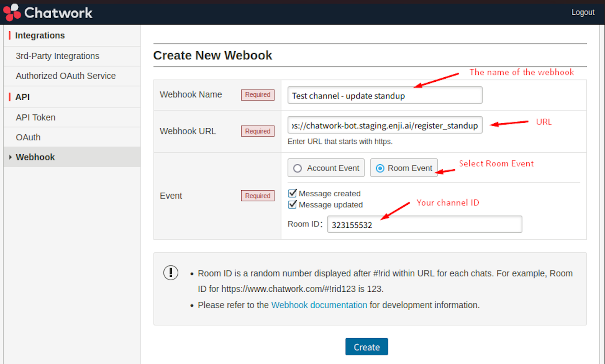Go to the API Token section
Screen dimensions: 605x364
(35, 117)
